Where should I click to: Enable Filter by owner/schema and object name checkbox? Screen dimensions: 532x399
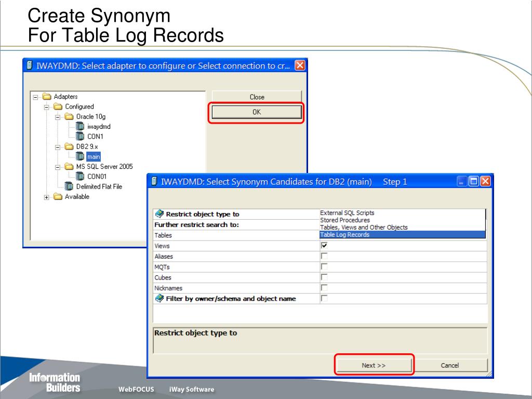pyautogui.click(x=324, y=298)
